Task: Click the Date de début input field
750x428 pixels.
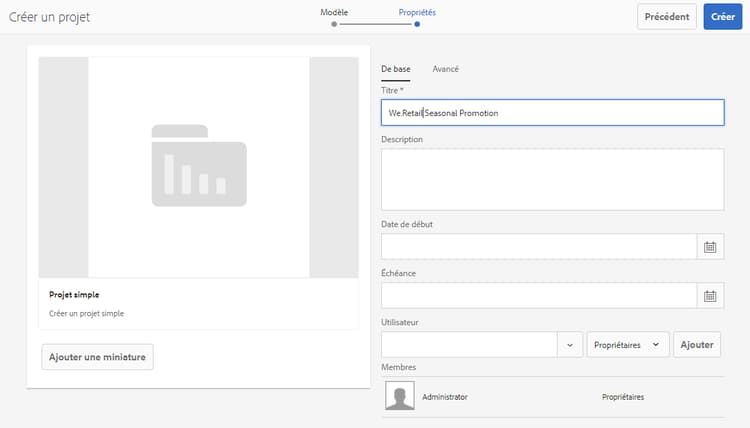Action: pos(538,247)
